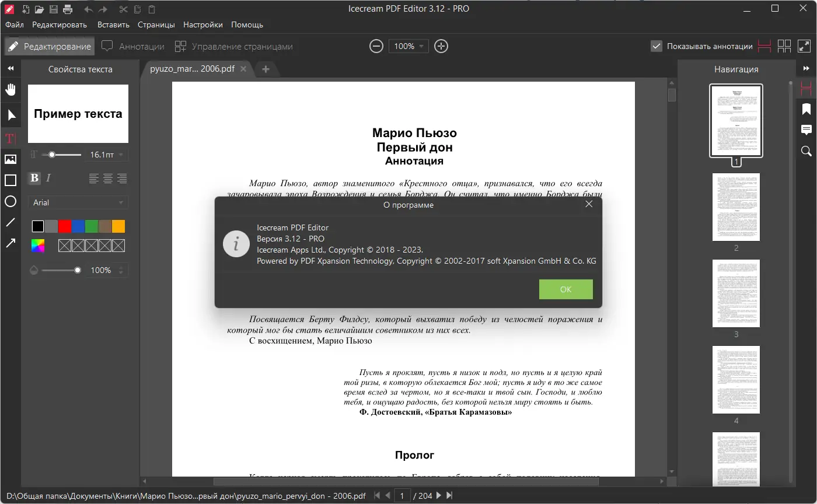Select the Rectangle shape tool

[x=11, y=180]
